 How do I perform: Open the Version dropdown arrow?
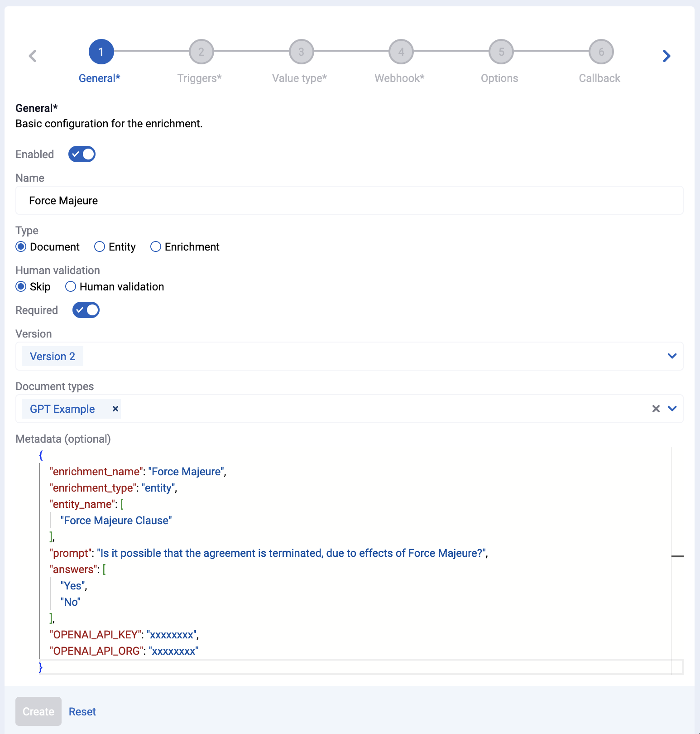672,356
